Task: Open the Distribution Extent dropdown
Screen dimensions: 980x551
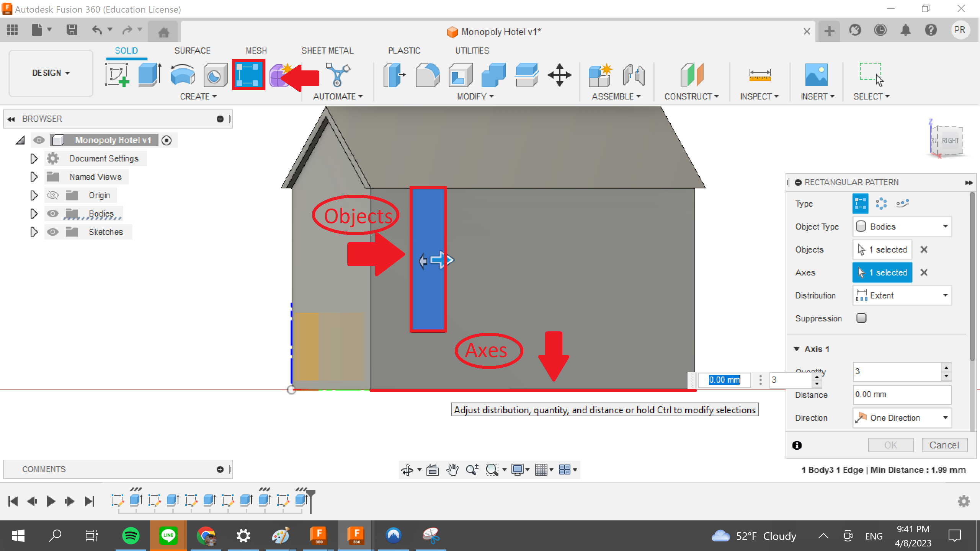Action: tap(902, 295)
